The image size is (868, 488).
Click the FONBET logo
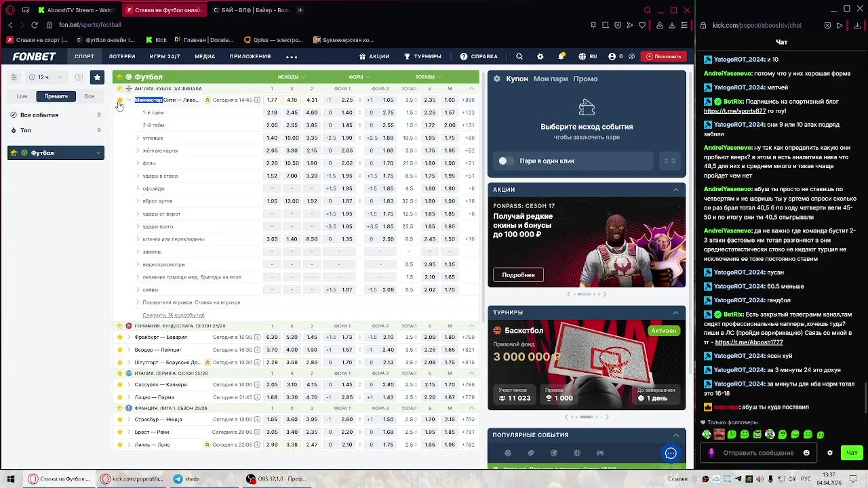coord(34,57)
